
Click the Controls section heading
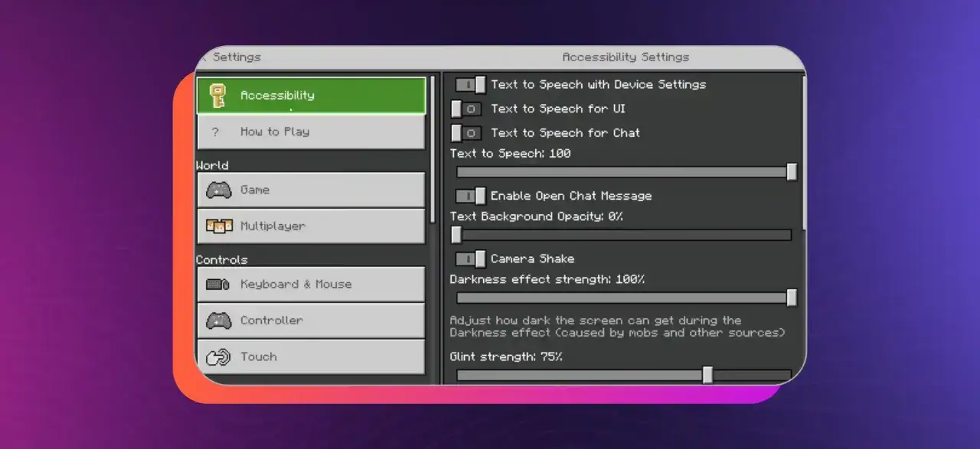(x=222, y=260)
